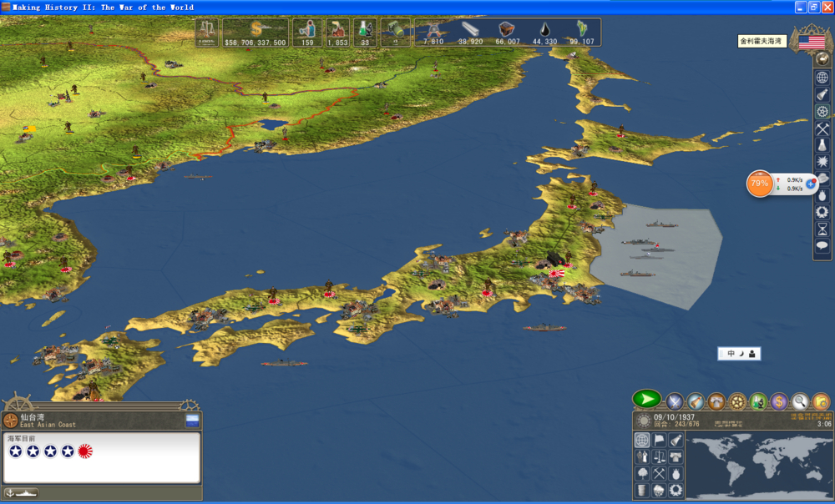
Task: Click the globe orb under the US flag
Action: point(822,59)
